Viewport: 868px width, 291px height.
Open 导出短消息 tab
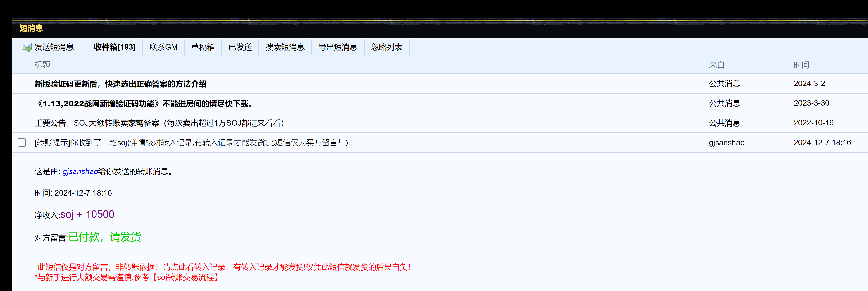pos(338,47)
